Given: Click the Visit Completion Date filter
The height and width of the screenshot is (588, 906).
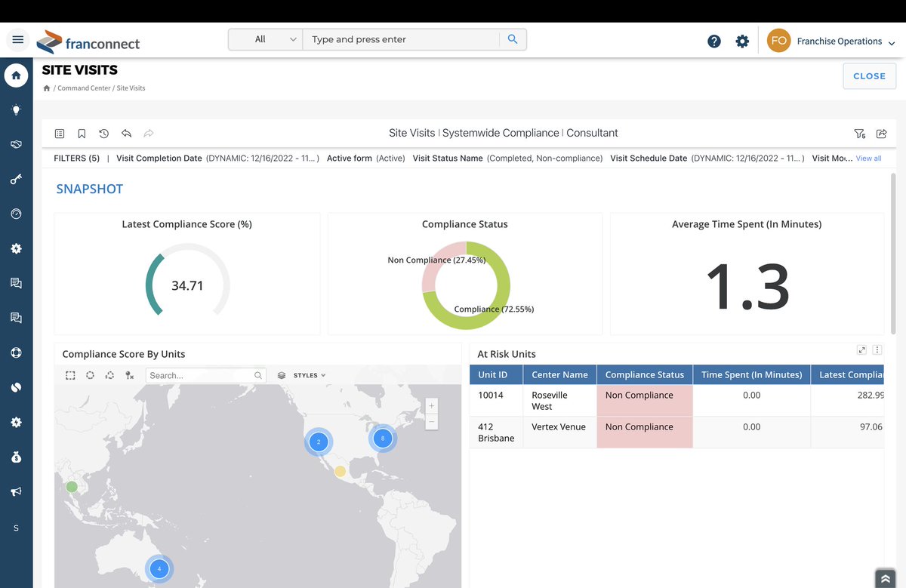Looking at the screenshot, I should (217, 159).
